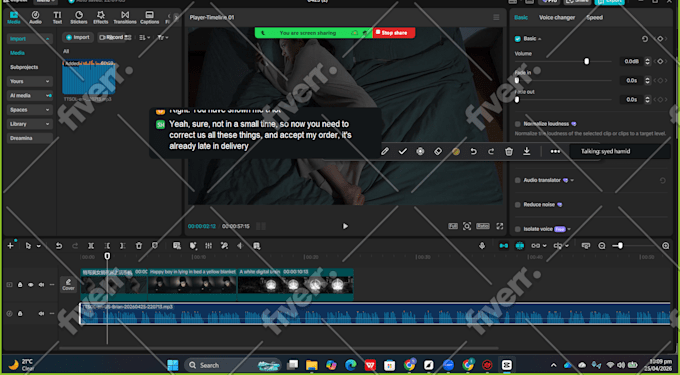Click the round Import media button
Screen dimensions: 680x375
78,37
